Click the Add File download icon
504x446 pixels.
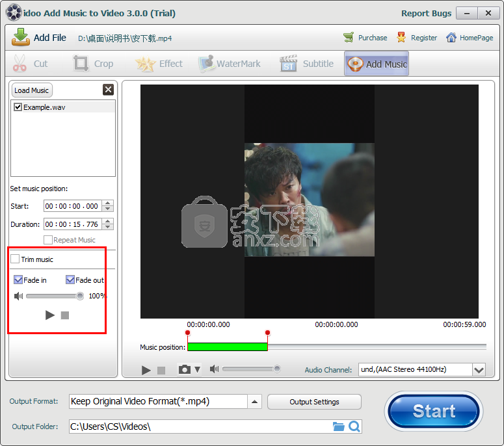coord(21,37)
